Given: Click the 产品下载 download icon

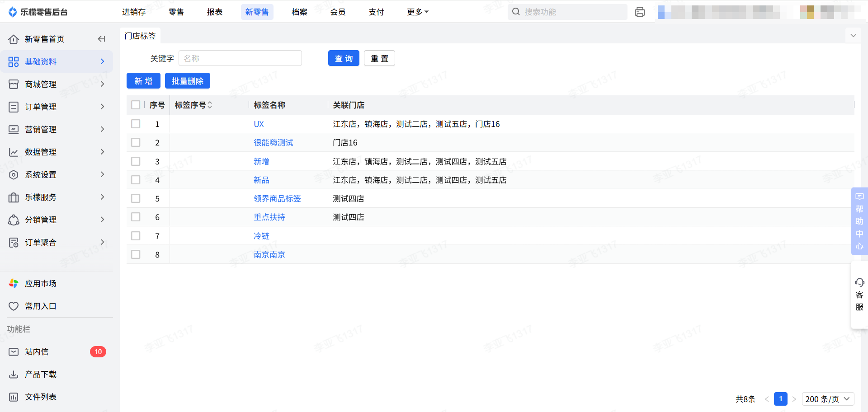Looking at the screenshot, I should click(x=14, y=375).
